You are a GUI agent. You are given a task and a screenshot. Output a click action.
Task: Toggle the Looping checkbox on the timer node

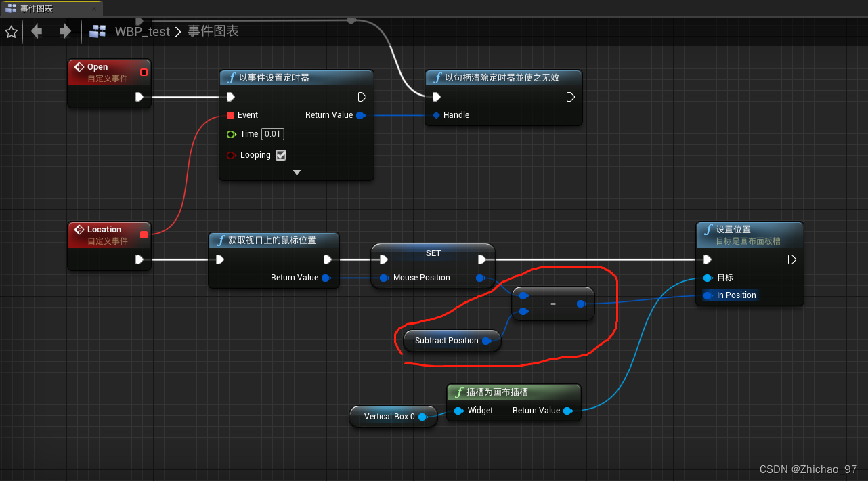point(281,155)
